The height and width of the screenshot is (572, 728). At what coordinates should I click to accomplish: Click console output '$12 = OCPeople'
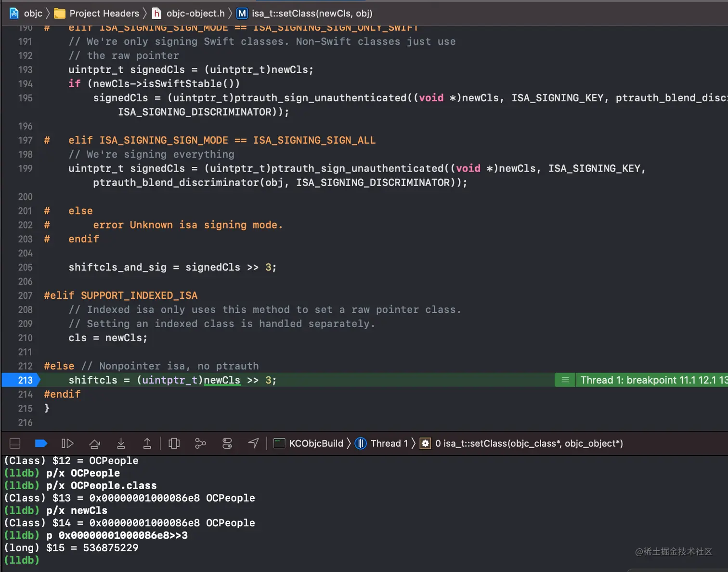[x=95, y=461]
